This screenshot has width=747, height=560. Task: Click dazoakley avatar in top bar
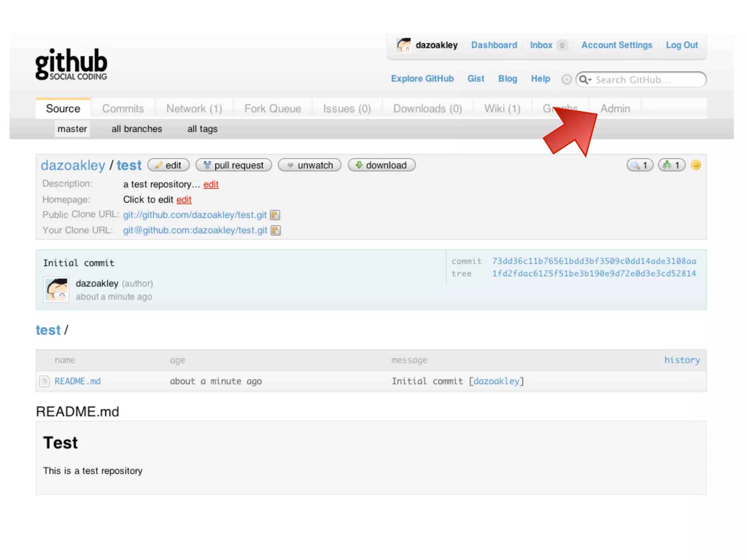(404, 45)
